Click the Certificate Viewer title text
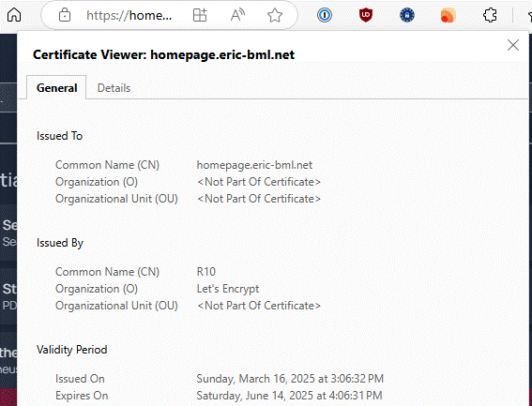The height and width of the screenshot is (406, 532). point(163,54)
